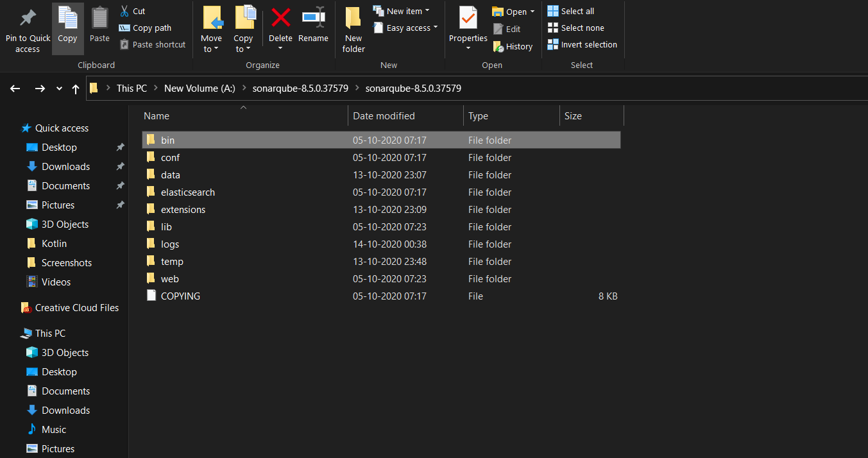Click the Move to folder icon
868x458 pixels.
click(x=212, y=18)
